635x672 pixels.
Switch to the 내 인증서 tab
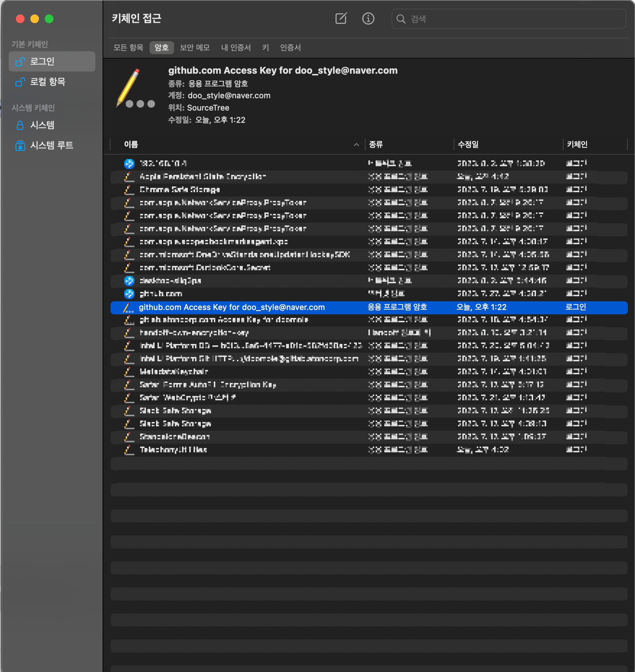click(236, 48)
